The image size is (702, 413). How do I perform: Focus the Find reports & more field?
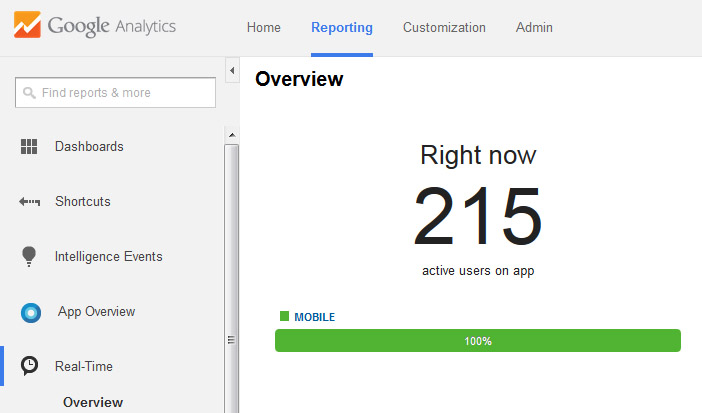[116, 93]
